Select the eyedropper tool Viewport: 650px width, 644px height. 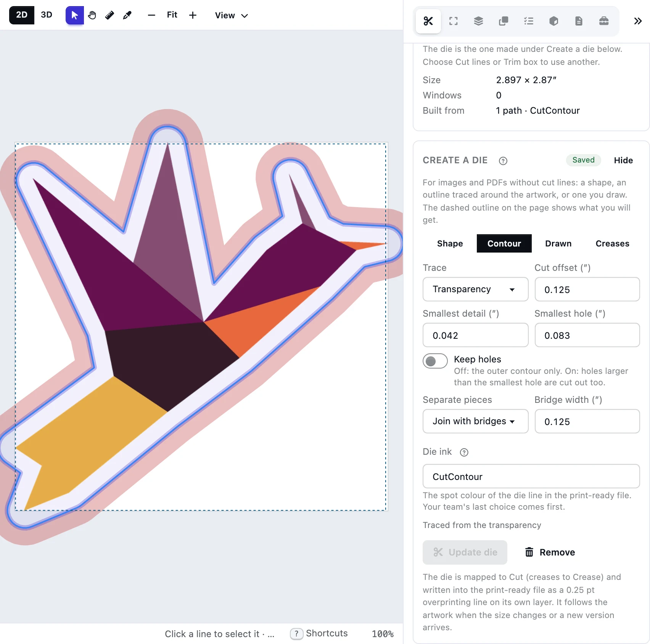[x=127, y=15]
